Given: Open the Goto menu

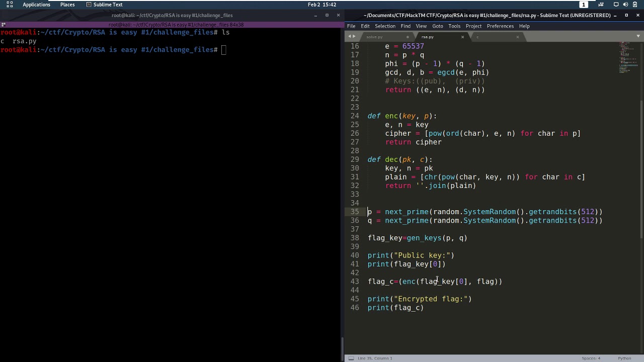Looking at the screenshot, I should pos(438,26).
